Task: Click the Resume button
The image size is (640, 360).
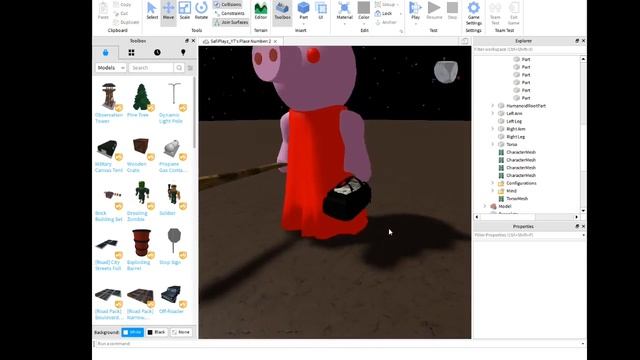Action: click(434, 11)
